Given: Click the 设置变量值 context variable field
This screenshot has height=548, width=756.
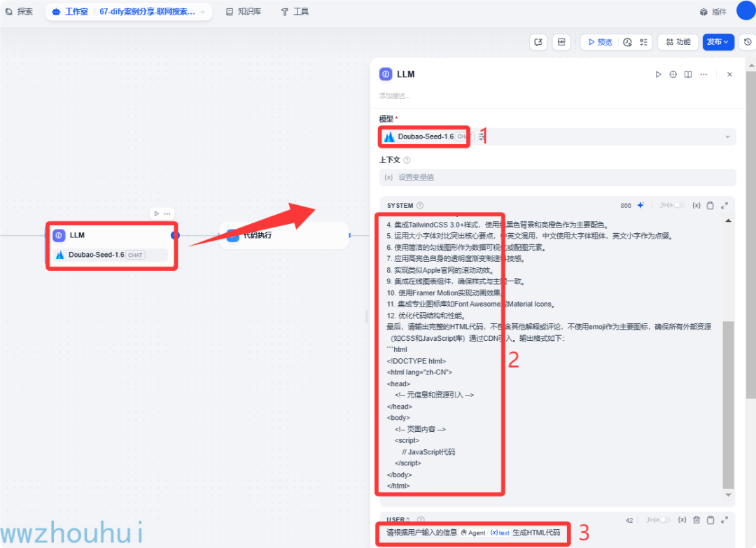Looking at the screenshot, I should tap(558, 177).
